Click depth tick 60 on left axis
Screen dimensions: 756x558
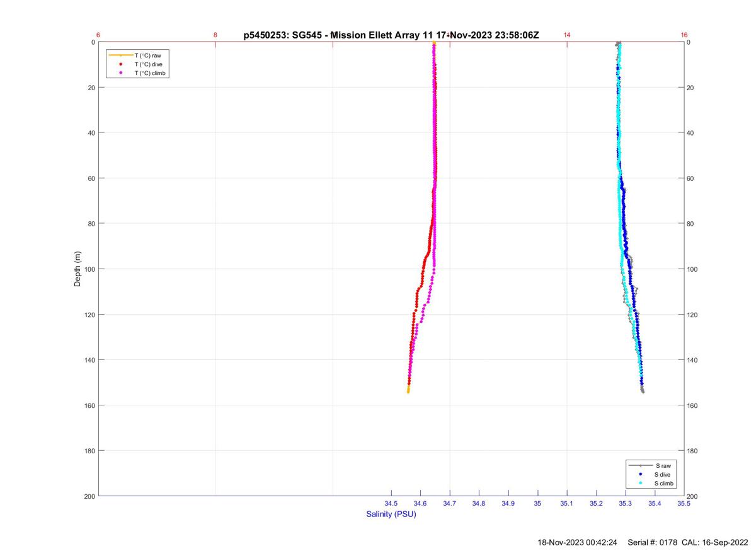(91, 178)
